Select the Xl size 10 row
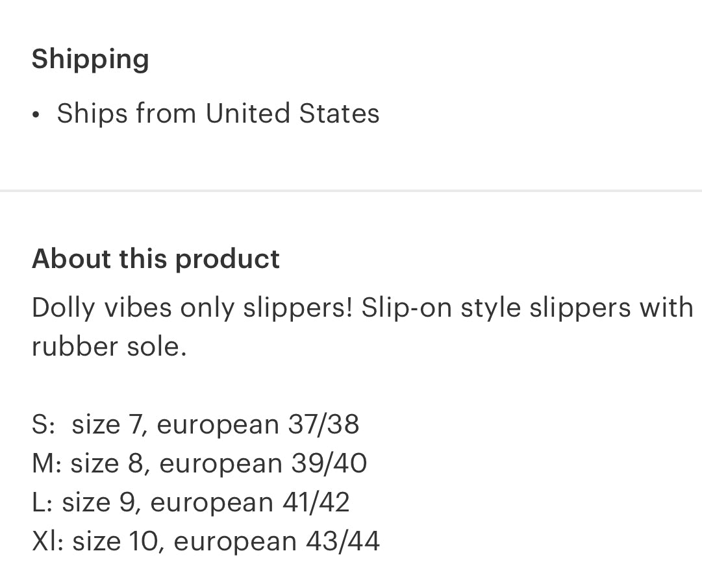This screenshot has height=588, width=702. click(x=206, y=541)
